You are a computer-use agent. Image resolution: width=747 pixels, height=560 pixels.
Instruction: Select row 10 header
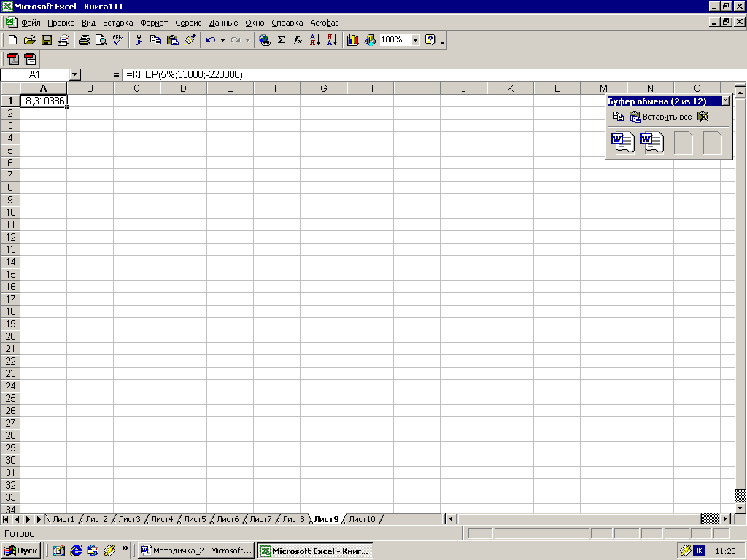(10, 212)
